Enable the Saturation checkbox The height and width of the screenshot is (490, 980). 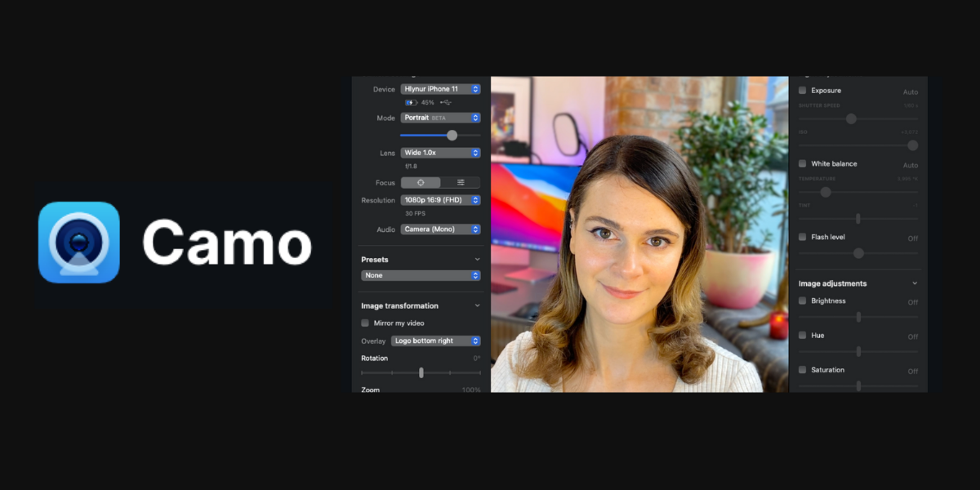point(803,369)
